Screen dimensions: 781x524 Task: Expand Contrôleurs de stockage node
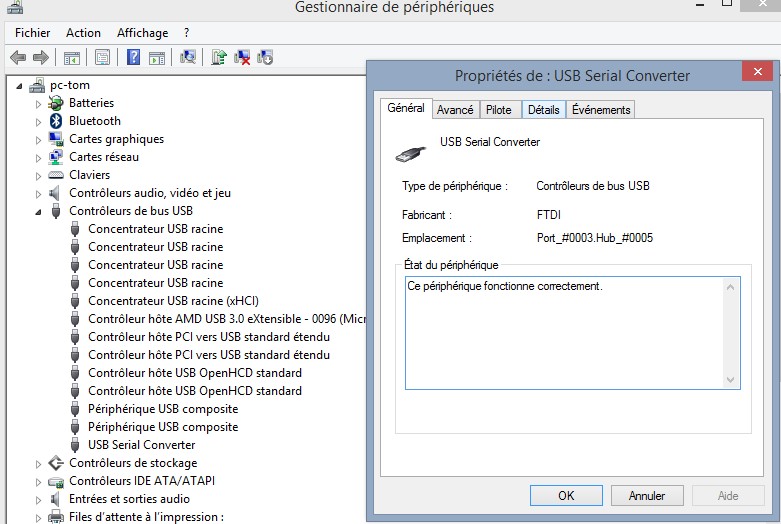point(39,463)
